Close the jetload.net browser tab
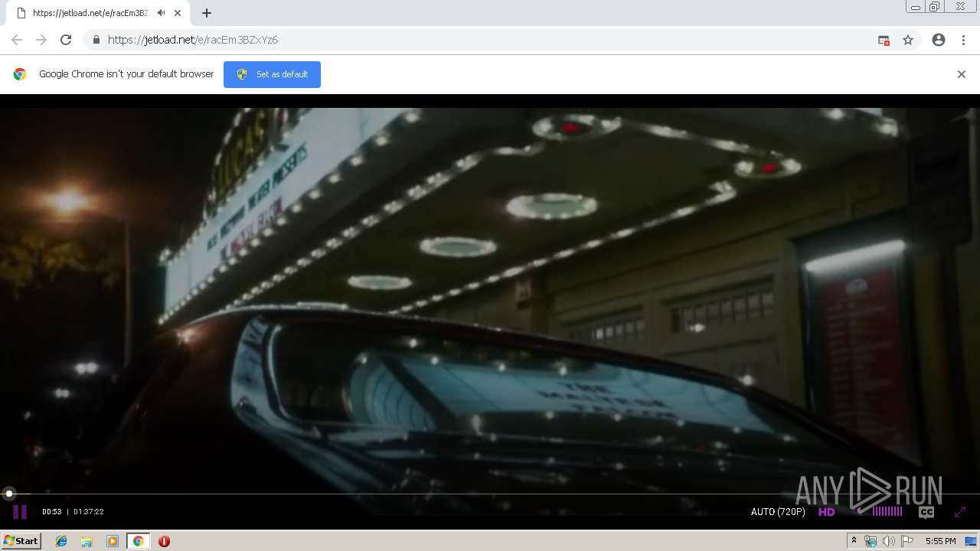Screen dimensions: 980x551 pos(178,13)
